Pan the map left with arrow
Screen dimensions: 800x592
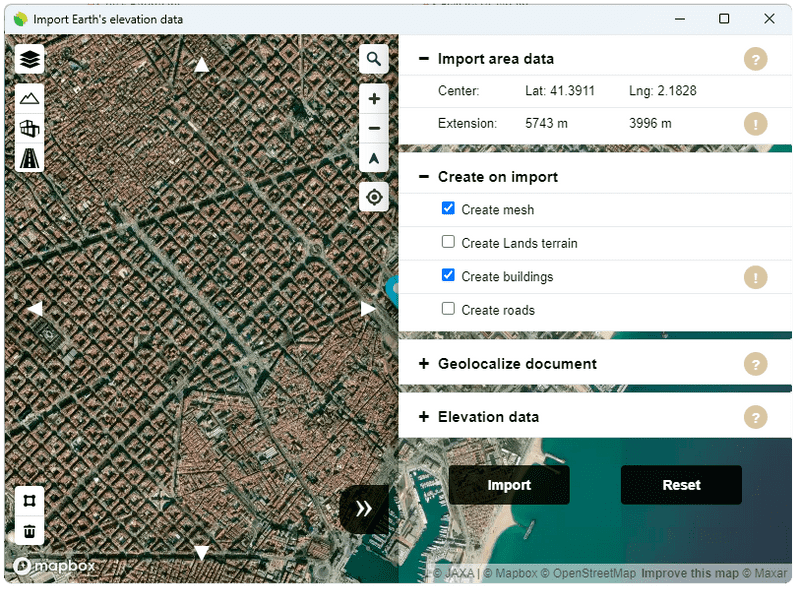[x=35, y=309]
